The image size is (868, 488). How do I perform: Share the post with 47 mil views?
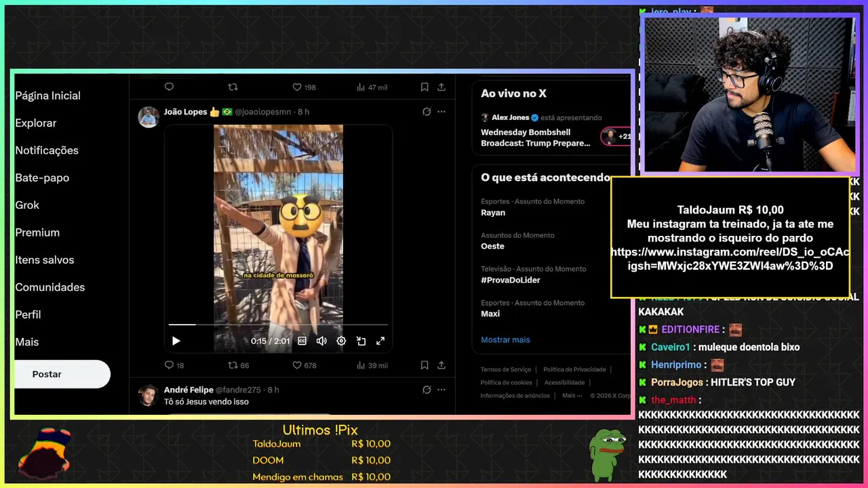441,87
